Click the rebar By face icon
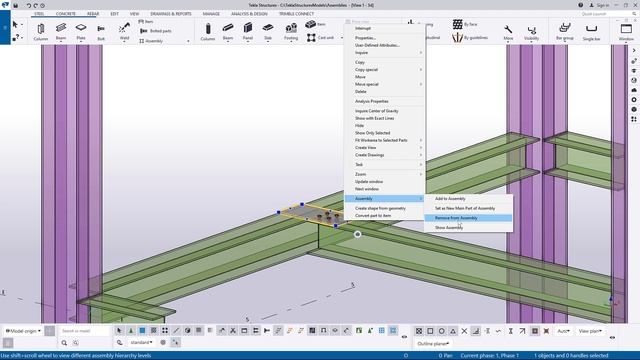The image size is (640, 360). coord(458,24)
